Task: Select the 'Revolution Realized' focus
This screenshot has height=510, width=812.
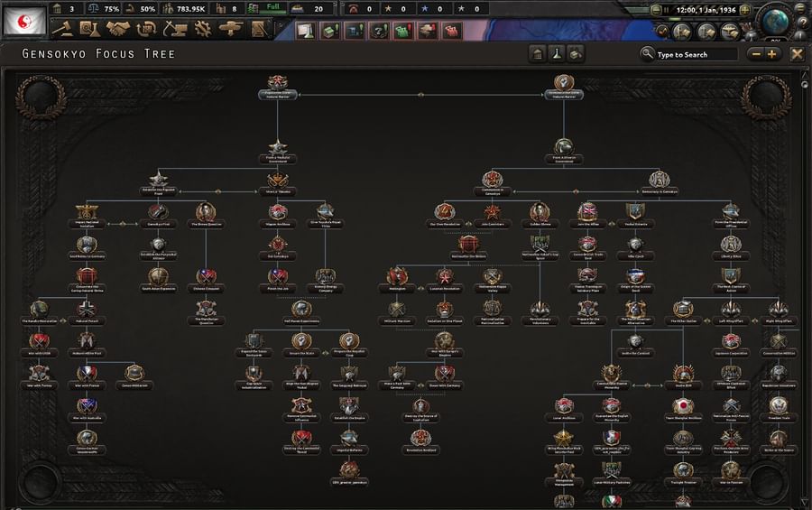Action: click(x=420, y=442)
